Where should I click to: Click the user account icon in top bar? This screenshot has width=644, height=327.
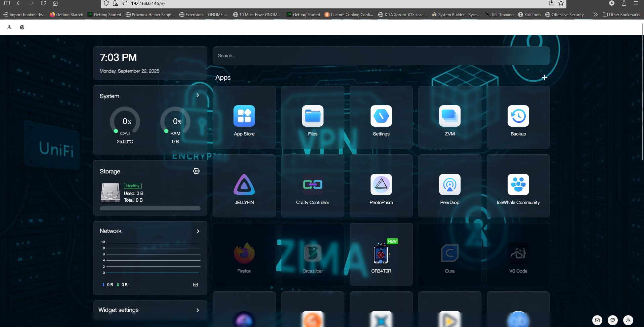(9, 27)
